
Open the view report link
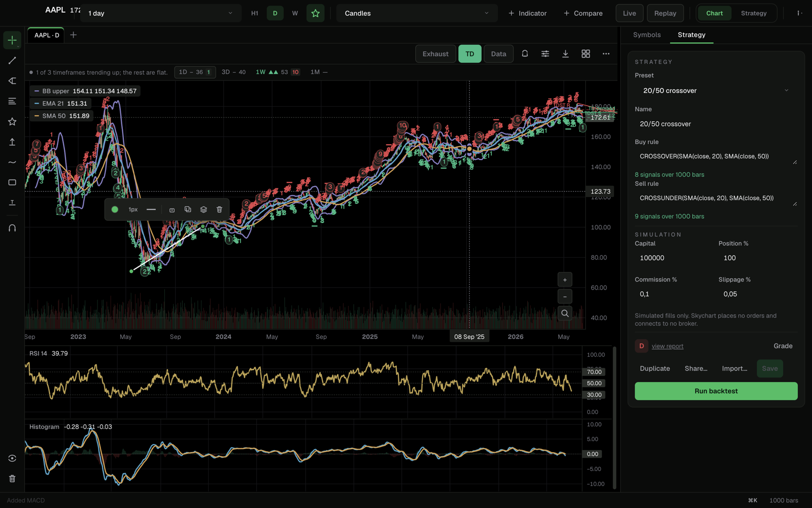click(667, 346)
